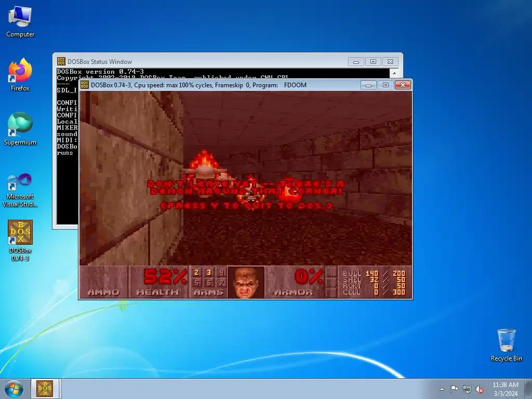Click the DOSBox Status Window title text

click(100, 62)
